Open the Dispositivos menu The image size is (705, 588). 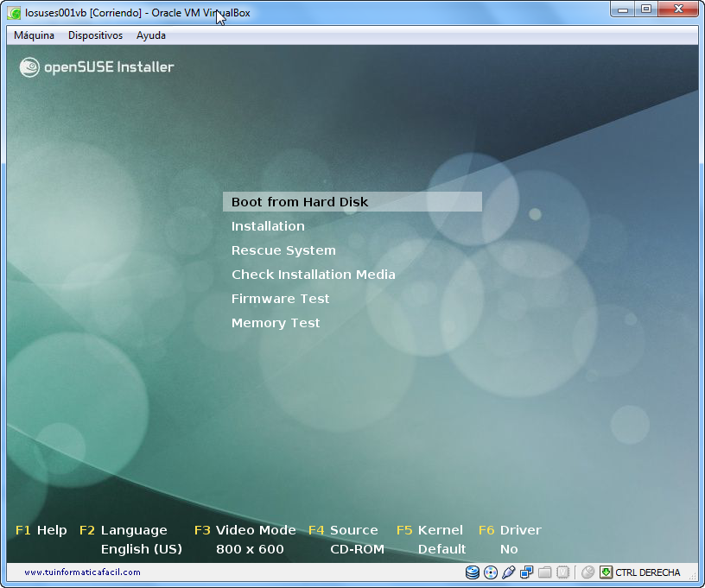pyautogui.click(x=95, y=35)
